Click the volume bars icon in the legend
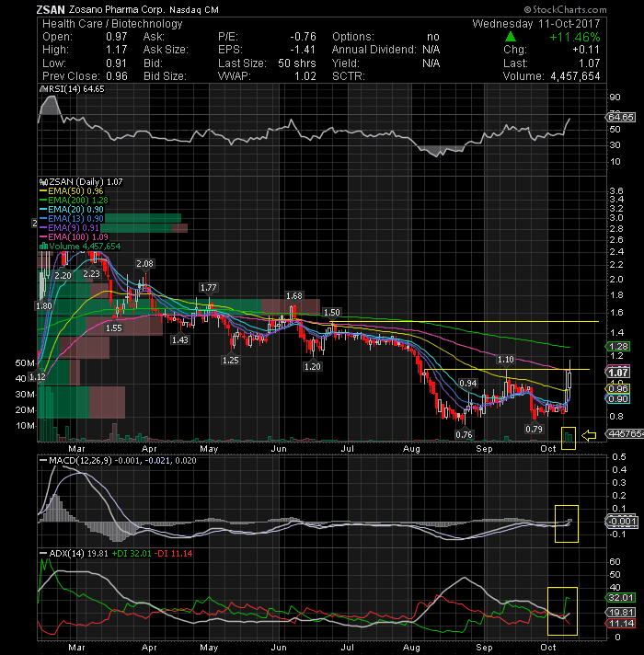This screenshot has width=644, height=655. [x=43, y=247]
